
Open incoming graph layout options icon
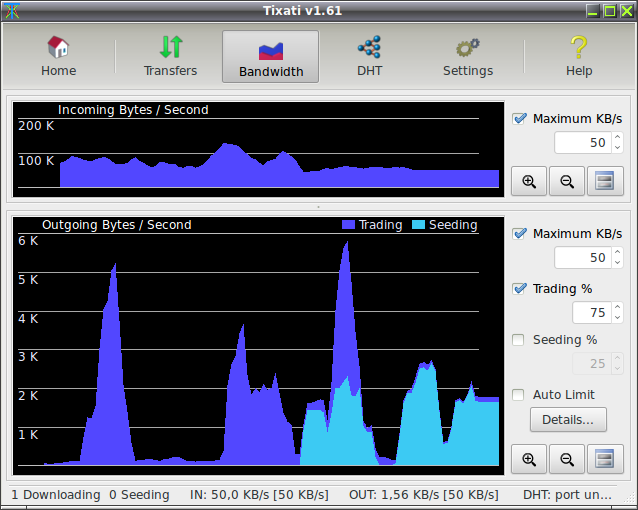(605, 181)
